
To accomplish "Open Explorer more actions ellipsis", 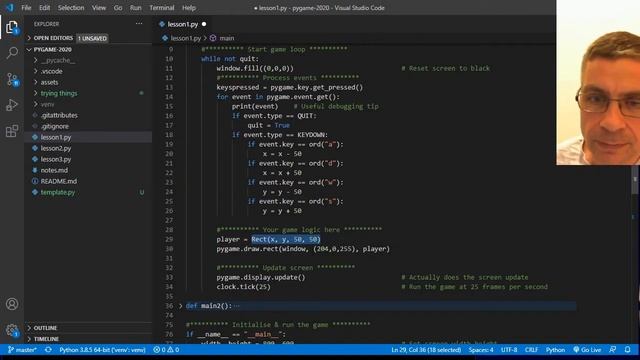I will [139, 24].
